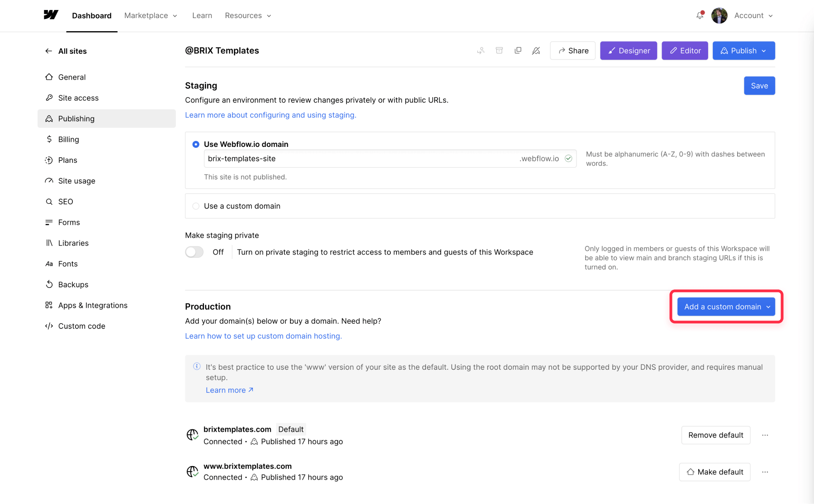Click the @BRIX Templates site title
The height and width of the screenshot is (504, 814).
222,51
